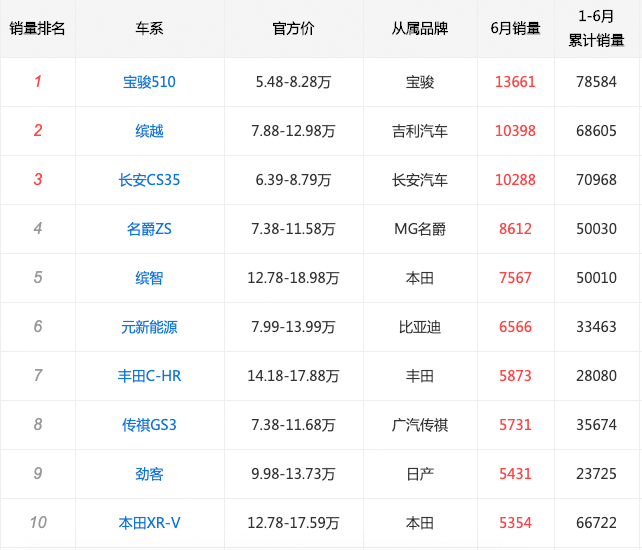Open the 缤智 car series link
Viewport: 642px width, 550px height.
(x=149, y=278)
